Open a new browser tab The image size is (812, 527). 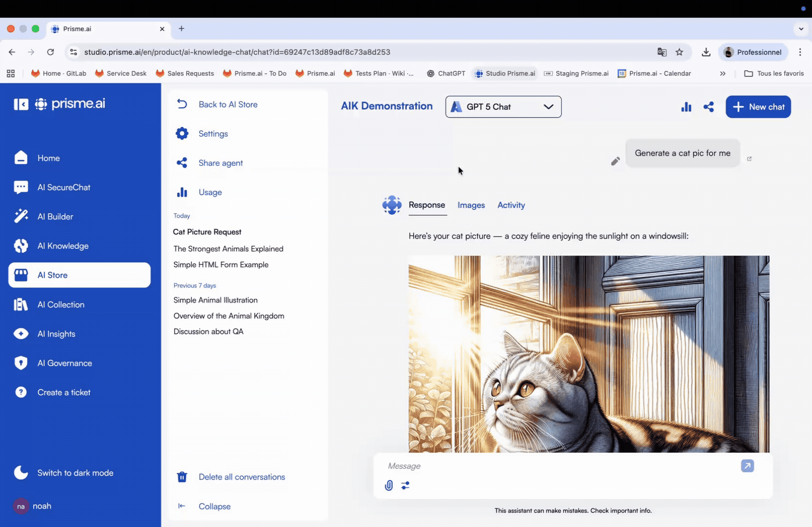(182, 29)
